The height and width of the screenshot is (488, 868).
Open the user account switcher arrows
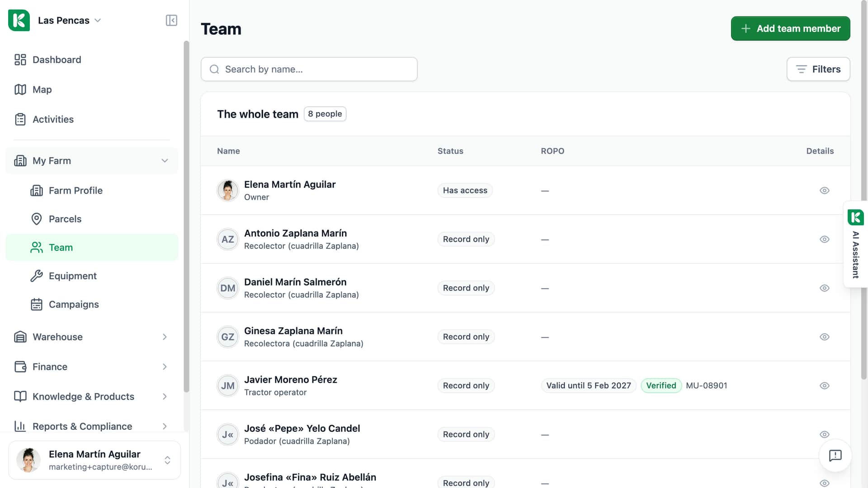coord(167,460)
